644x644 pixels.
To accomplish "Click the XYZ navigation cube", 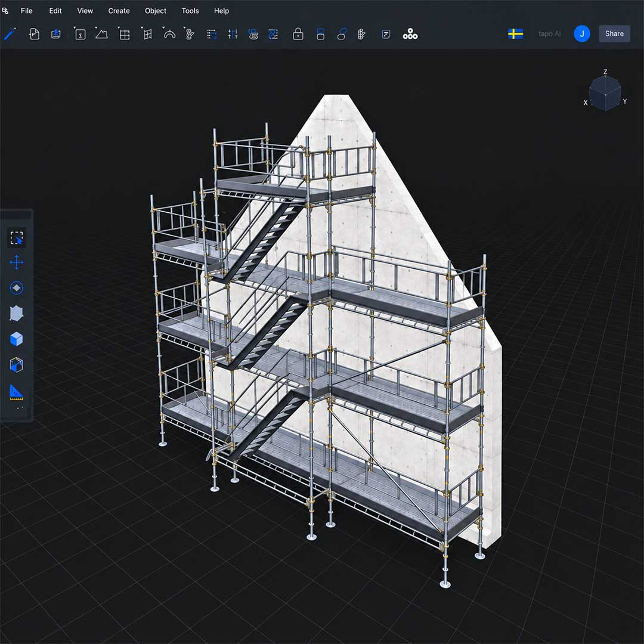I will point(605,93).
